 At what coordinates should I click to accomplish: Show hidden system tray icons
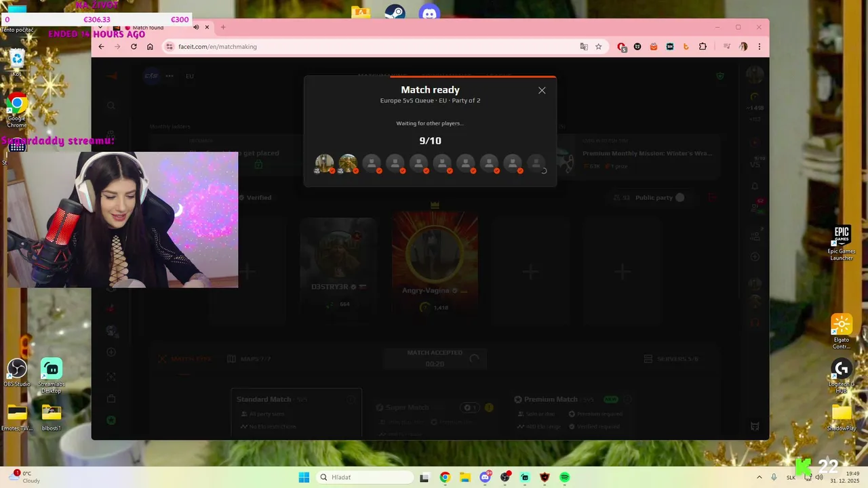pos(759,477)
